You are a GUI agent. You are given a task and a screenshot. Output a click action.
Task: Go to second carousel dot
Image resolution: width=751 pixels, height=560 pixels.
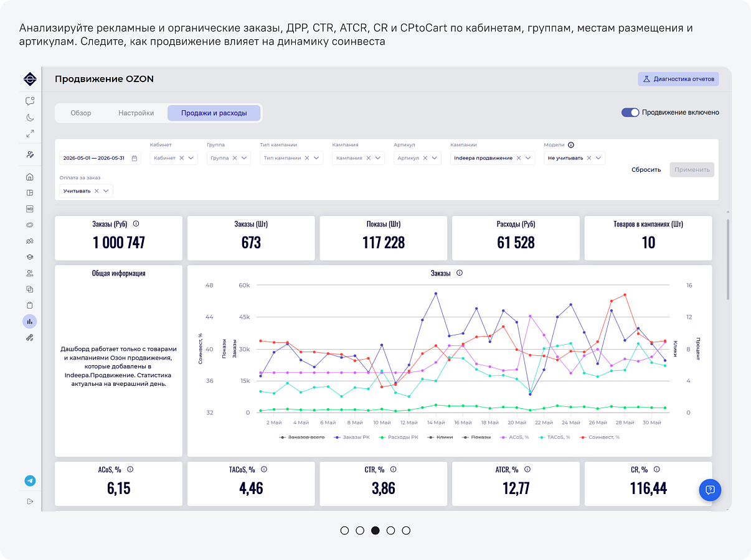click(x=360, y=530)
